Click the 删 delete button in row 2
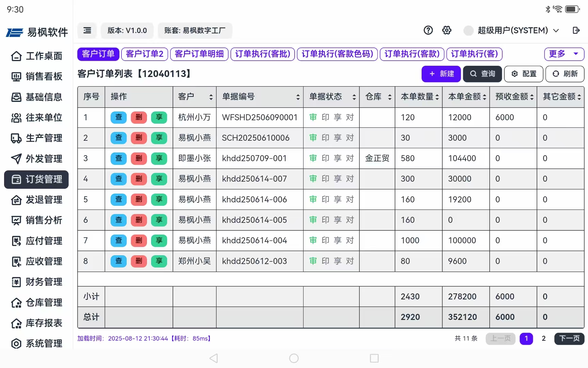Viewport: 588px width, 368px height. [x=139, y=138]
